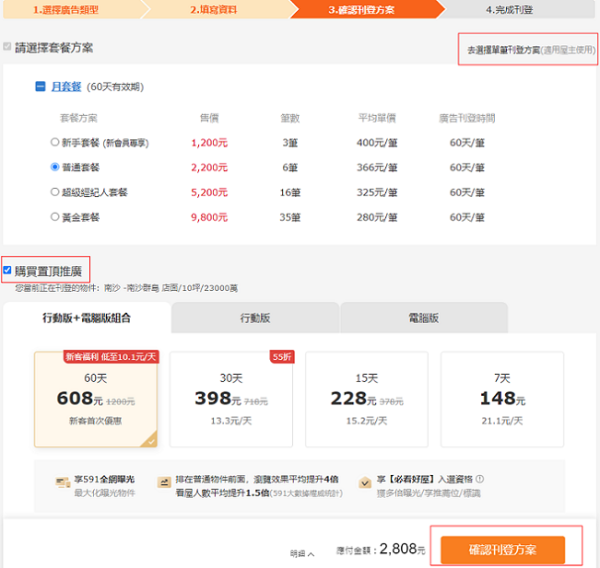This screenshot has width=600, height=568.
Task: Select the 普通套餐 radio option
Action: pyautogui.click(x=55, y=167)
